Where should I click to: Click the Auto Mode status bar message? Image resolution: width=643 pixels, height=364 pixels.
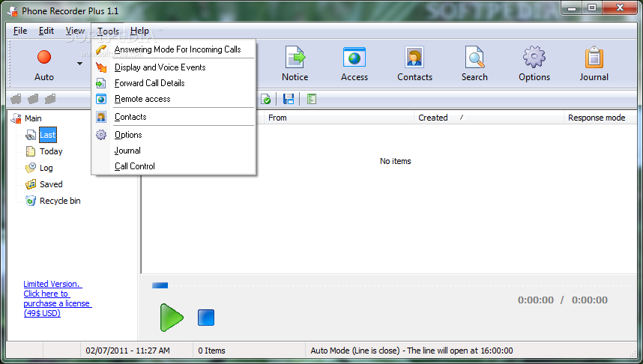pos(411,351)
